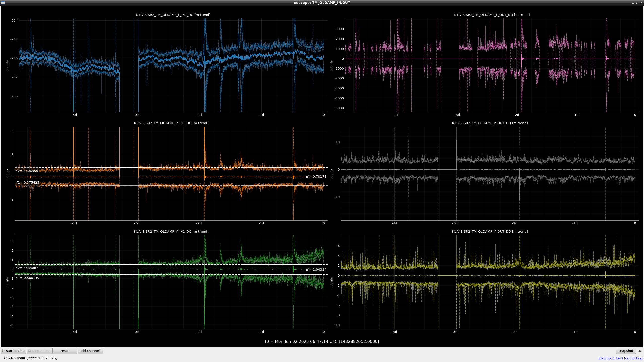The height and width of the screenshot is (362, 644).
Task: Maximize the ndscope window
Action: point(637,3)
